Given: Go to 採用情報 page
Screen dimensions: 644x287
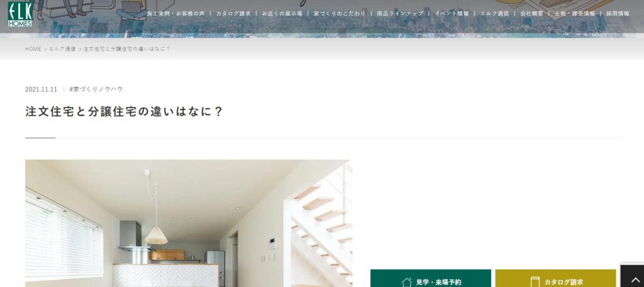Looking at the screenshot, I should pyautogui.click(x=618, y=14).
